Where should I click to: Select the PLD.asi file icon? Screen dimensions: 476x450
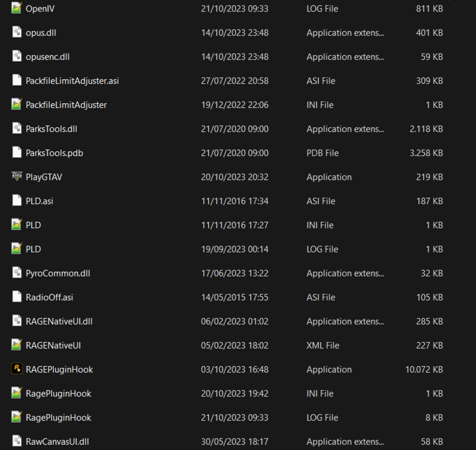tap(17, 200)
